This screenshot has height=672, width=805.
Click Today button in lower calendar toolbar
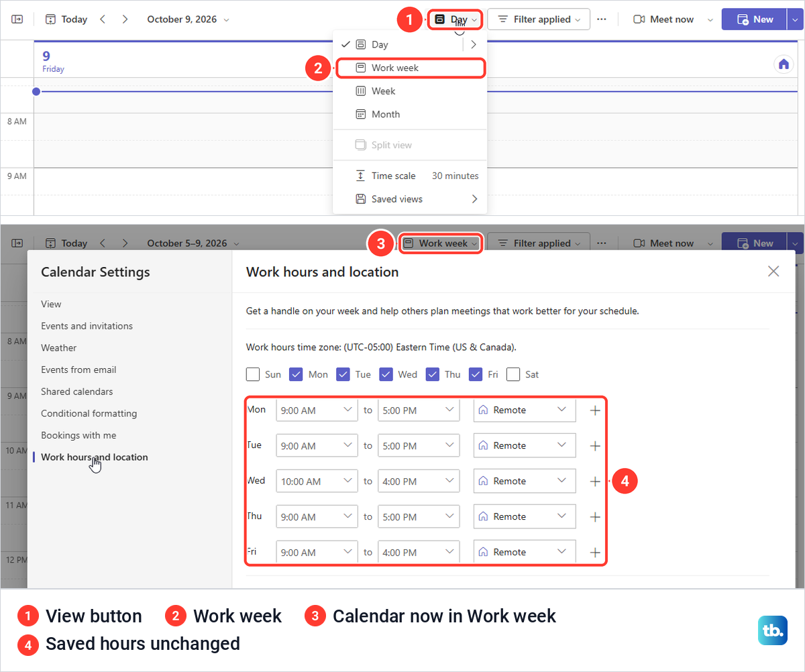66,243
